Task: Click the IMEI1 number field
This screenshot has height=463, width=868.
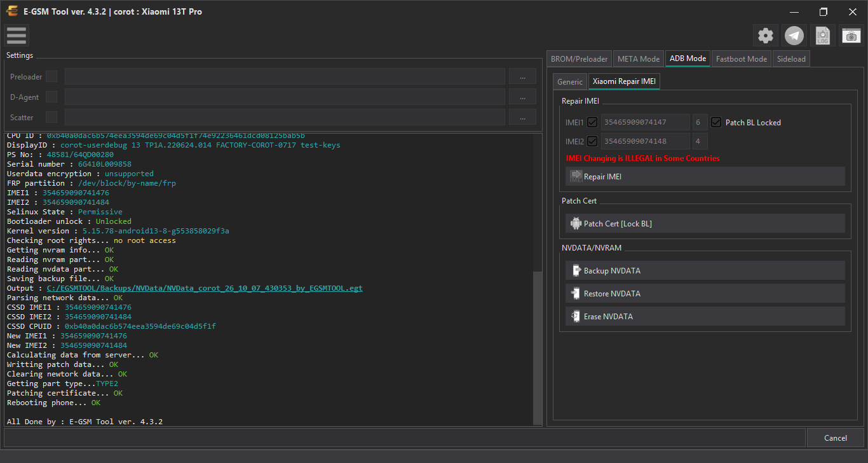Action: tap(646, 122)
